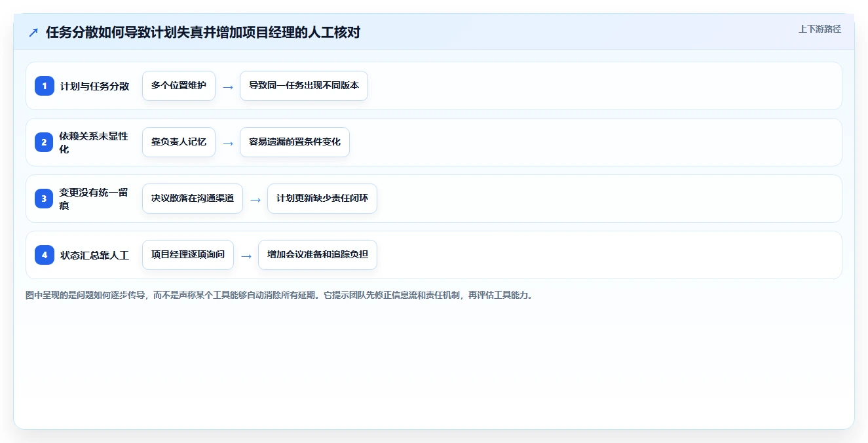Select the 上下游路径 label at top right
868x443 pixels.
[820, 29]
